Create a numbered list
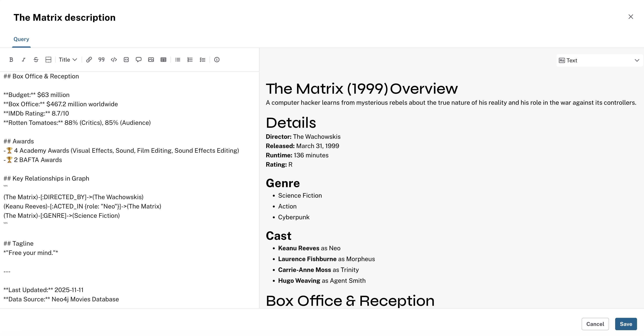644x336 pixels. 190,60
